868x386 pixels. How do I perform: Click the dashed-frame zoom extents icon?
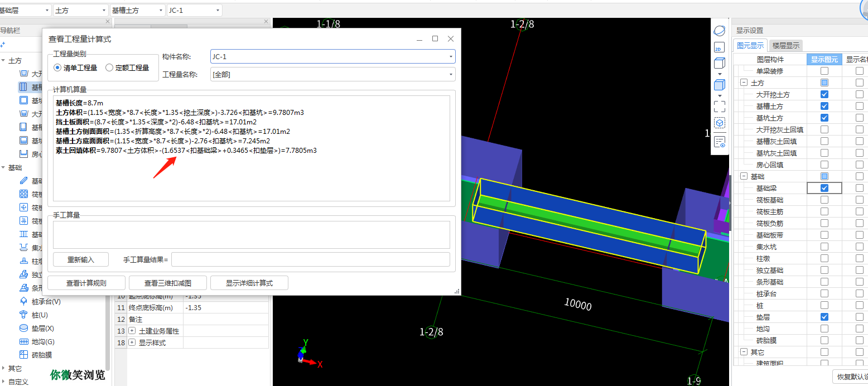(720, 106)
